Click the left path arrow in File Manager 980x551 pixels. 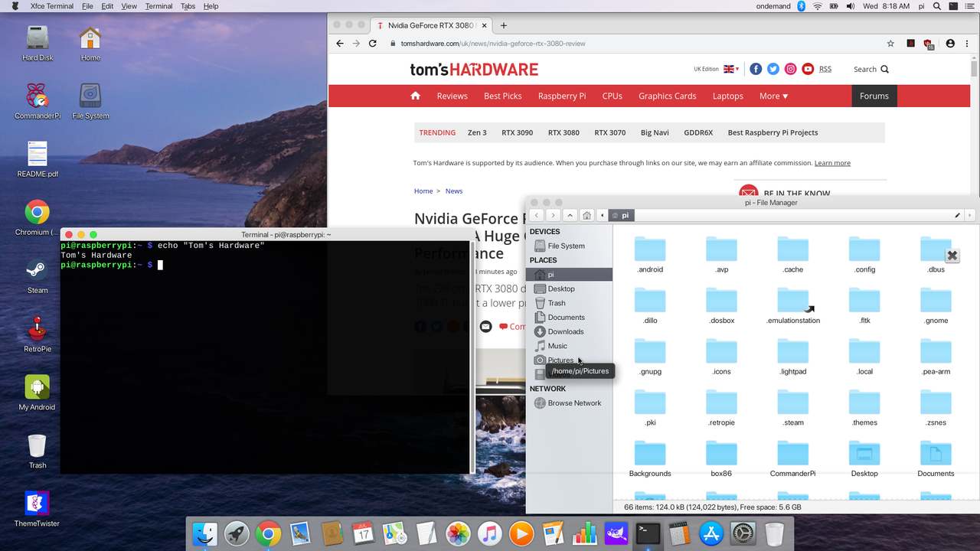pyautogui.click(x=603, y=216)
